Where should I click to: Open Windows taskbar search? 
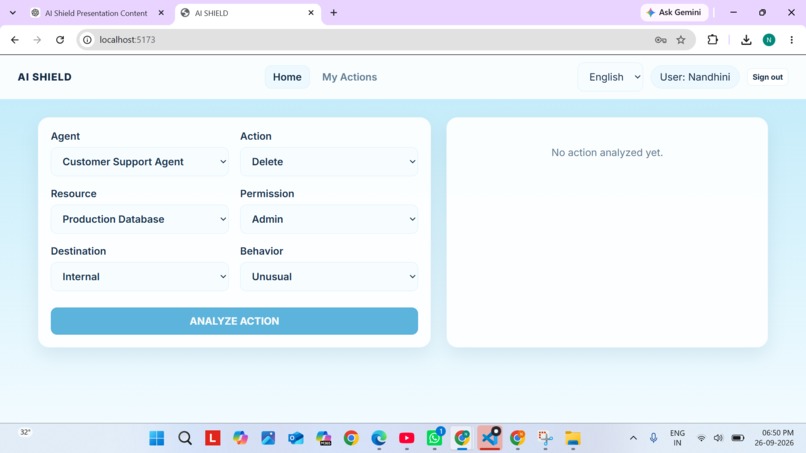pos(185,438)
